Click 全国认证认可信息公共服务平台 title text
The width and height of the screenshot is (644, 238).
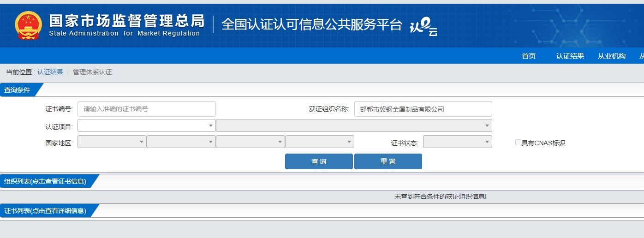312,24
